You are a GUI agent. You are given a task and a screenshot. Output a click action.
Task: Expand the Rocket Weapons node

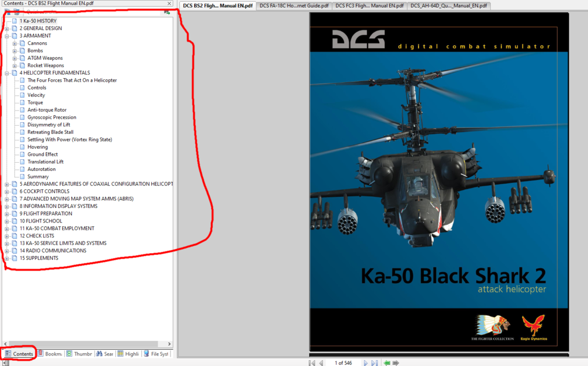click(15, 66)
